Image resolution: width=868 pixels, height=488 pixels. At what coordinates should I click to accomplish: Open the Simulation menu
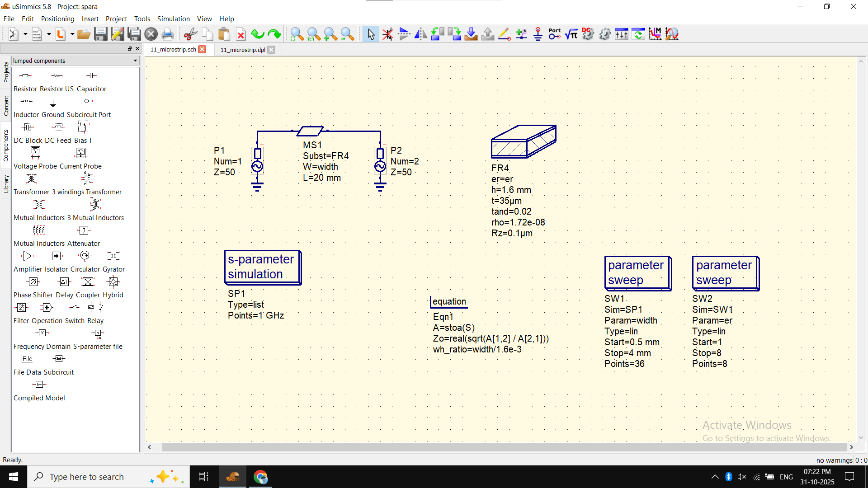click(x=173, y=19)
